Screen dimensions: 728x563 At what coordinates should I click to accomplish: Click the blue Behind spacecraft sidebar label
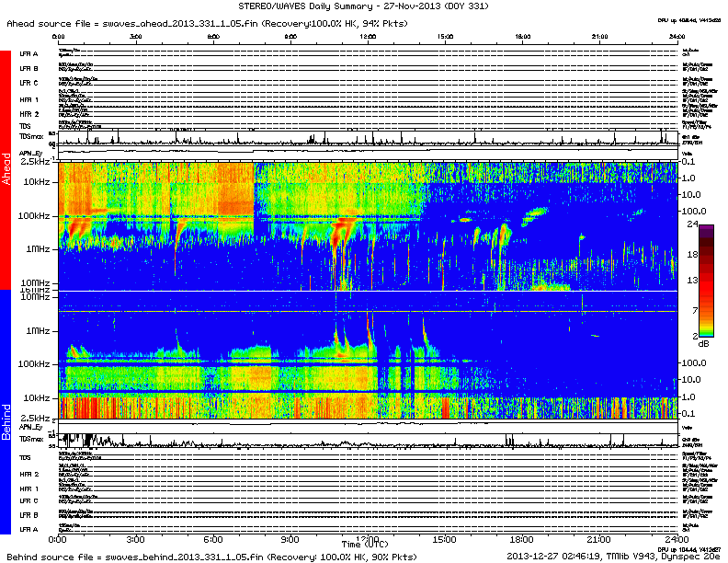[x=6, y=421]
